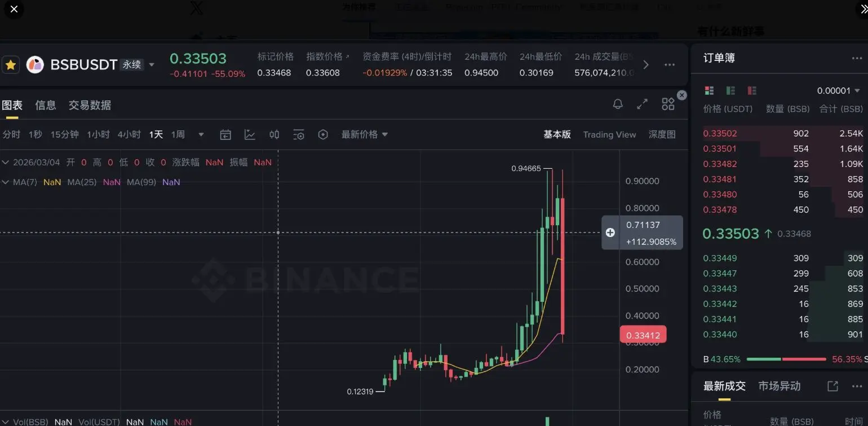Viewport: 868px width, 426px height.
Task: Open the chart display settings icon
Action: click(x=299, y=134)
